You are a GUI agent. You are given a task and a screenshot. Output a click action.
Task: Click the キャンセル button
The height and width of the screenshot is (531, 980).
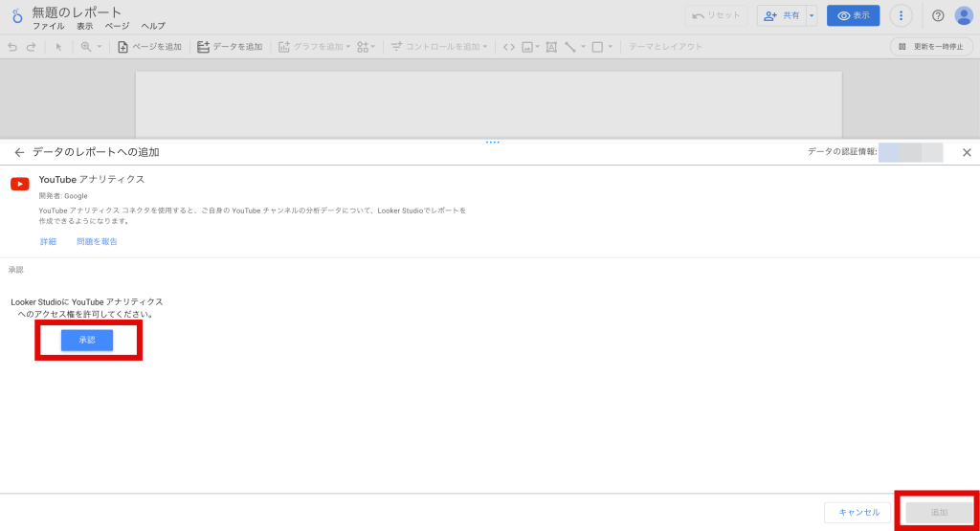(858, 512)
